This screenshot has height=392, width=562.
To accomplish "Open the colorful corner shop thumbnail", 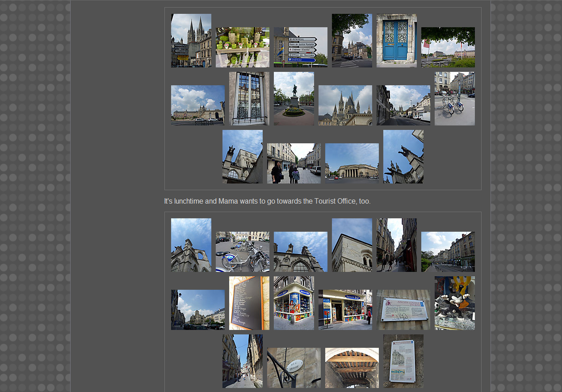I will [294, 303].
